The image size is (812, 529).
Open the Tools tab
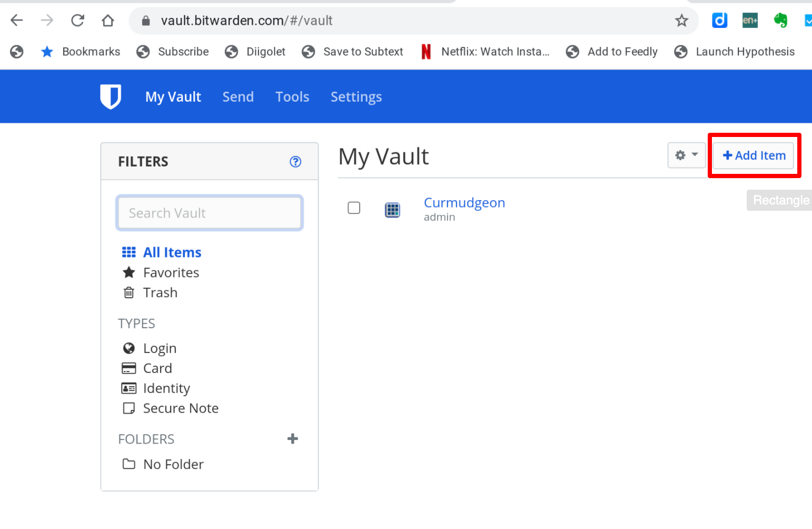[292, 97]
